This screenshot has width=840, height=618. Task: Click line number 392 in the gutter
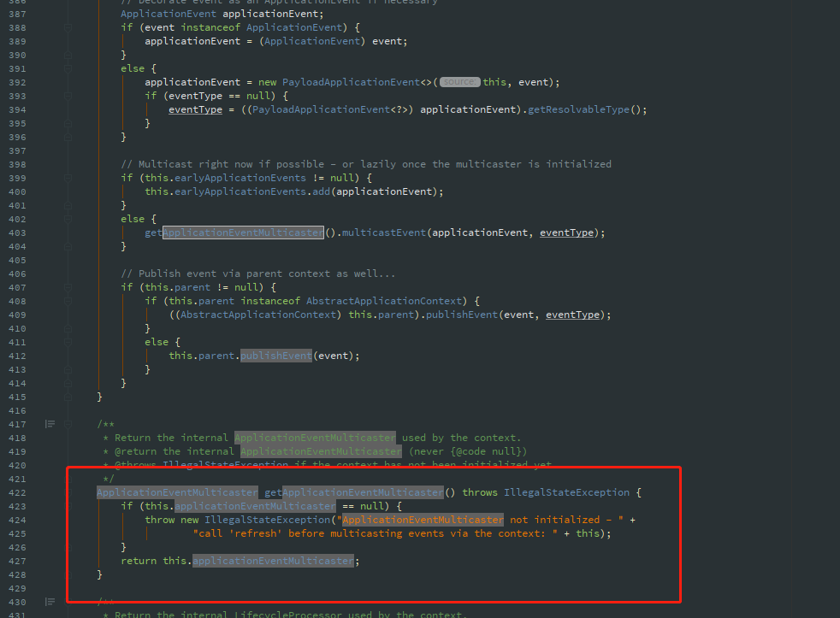click(17, 82)
